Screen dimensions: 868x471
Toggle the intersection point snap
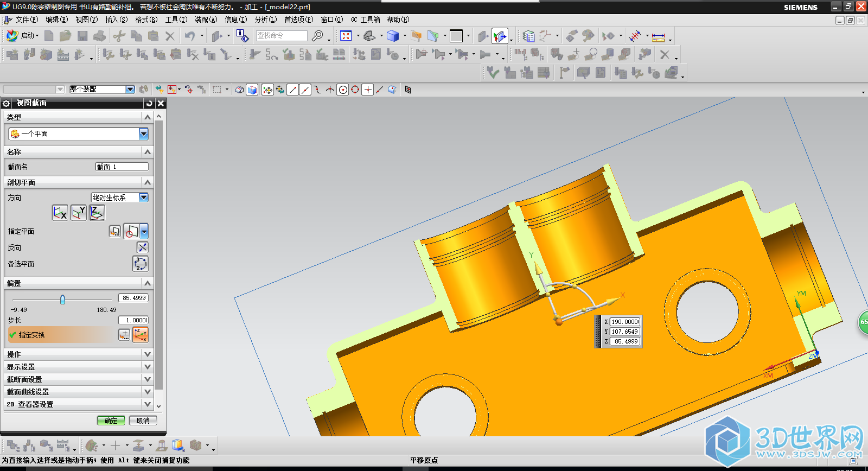[x=330, y=90]
